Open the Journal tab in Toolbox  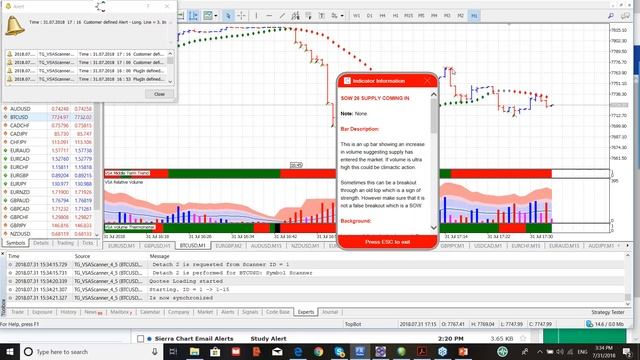[330, 312]
